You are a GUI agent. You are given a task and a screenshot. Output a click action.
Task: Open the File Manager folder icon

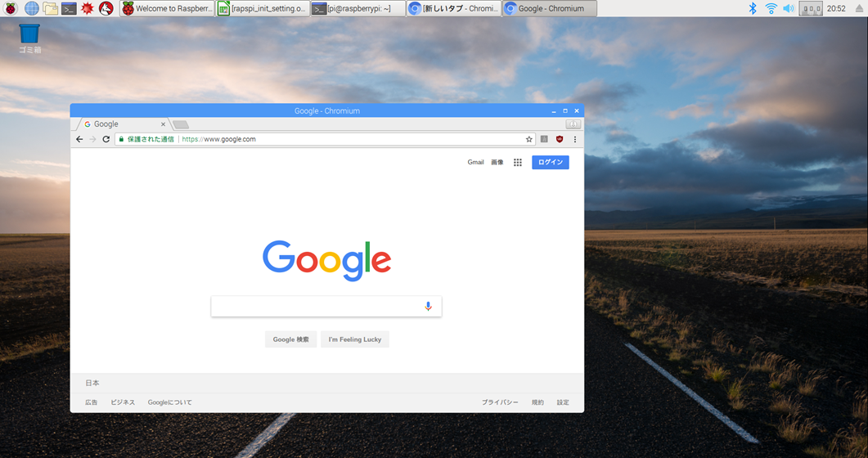click(x=51, y=8)
